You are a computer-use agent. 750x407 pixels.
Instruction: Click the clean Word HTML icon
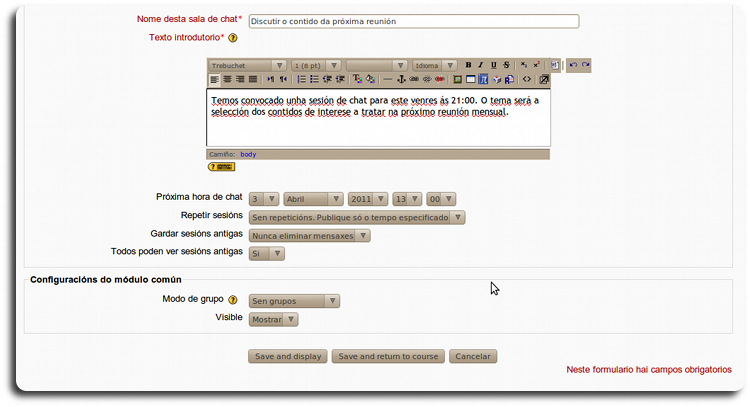click(554, 65)
